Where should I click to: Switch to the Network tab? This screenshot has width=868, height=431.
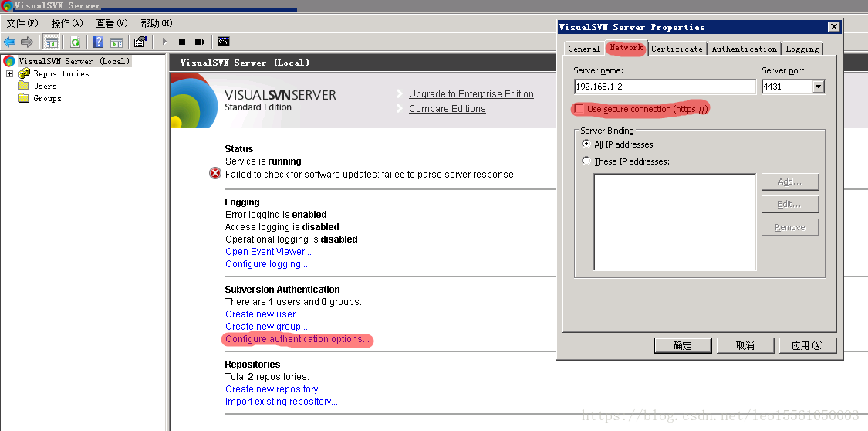click(626, 48)
